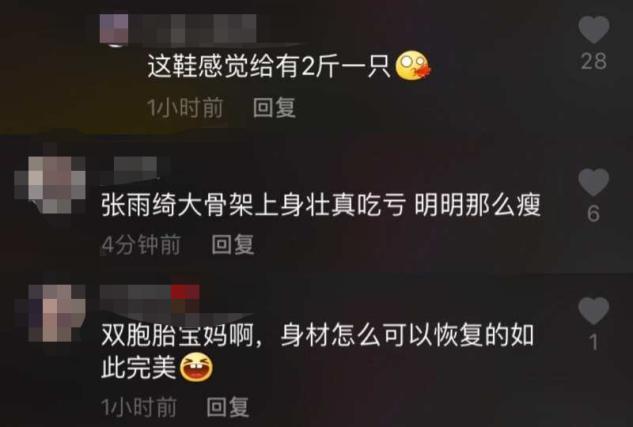Click the blurred username above 这鞋感觉给有2斤一只
The width and height of the screenshot is (633, 427).
(x=193, y=28)
